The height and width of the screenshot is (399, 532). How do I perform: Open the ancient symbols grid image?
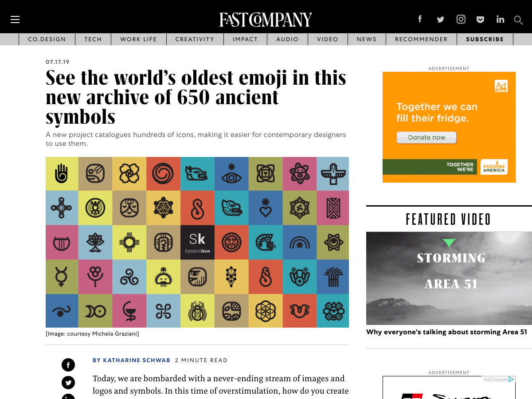[x=197, y=242]
